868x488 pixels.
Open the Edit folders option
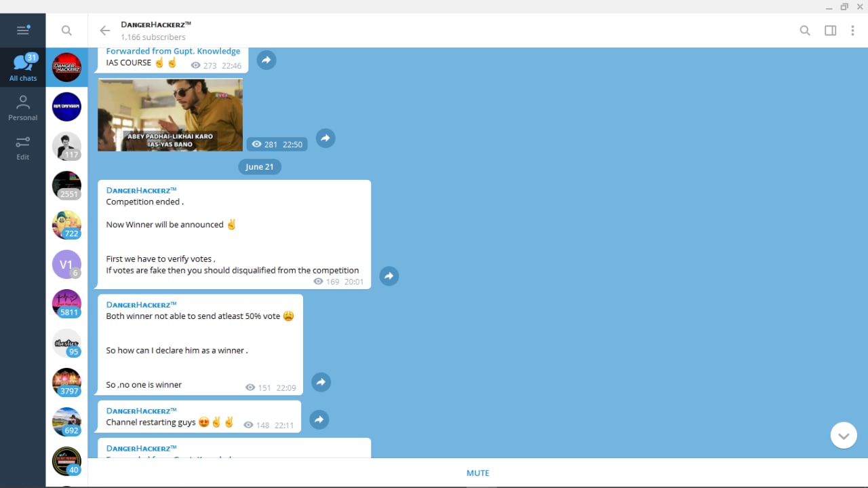click(x=23, y=147)
